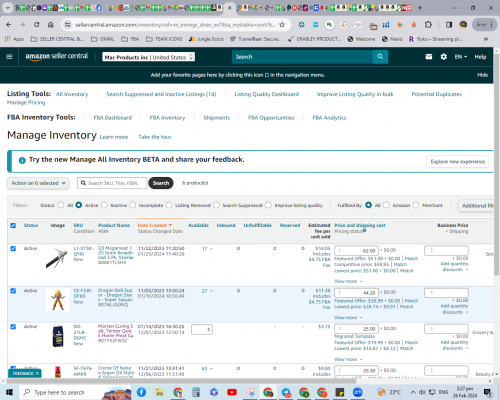Bookmark this page with the star icon
This screenshot has height=400, width=500.
[282, 24]
